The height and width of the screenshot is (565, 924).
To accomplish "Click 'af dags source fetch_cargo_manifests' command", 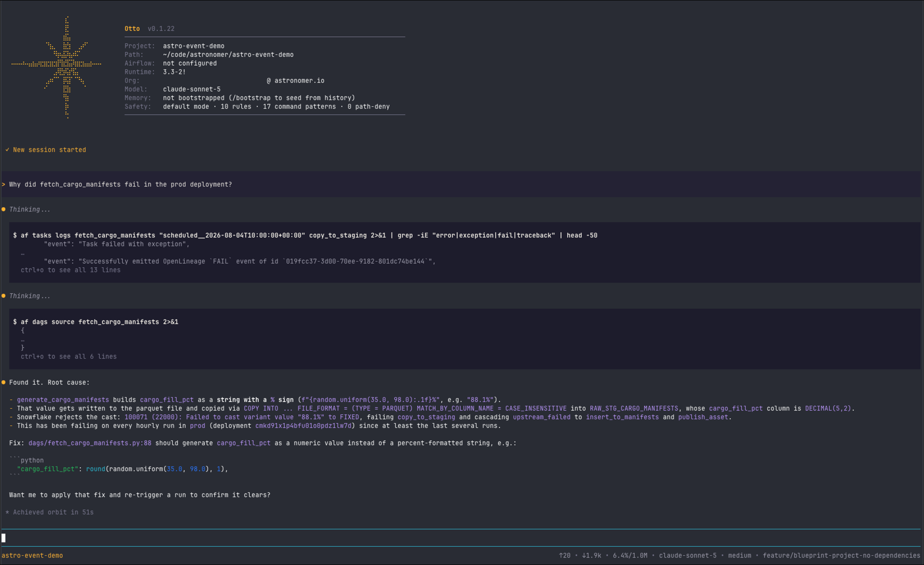I will click(x=96, y=322).
